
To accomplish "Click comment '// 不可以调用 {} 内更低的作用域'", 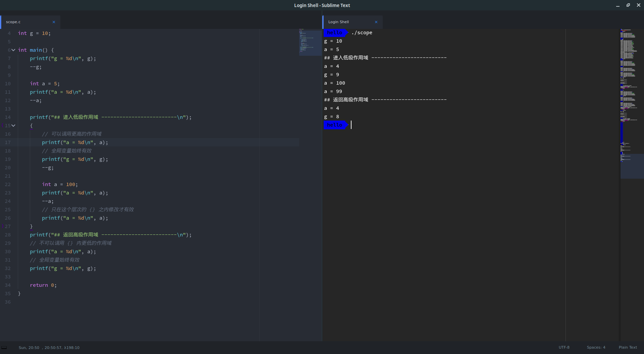I will 71,243.
